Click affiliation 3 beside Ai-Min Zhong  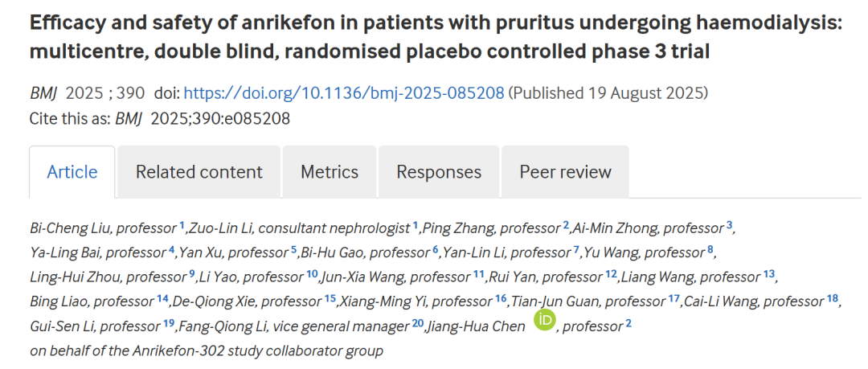click(x=729, y=226)
